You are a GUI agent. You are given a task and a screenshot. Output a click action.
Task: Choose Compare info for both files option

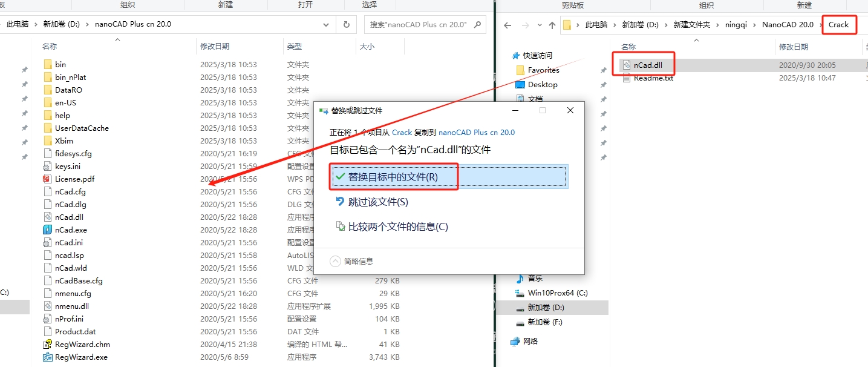point(391,226)
